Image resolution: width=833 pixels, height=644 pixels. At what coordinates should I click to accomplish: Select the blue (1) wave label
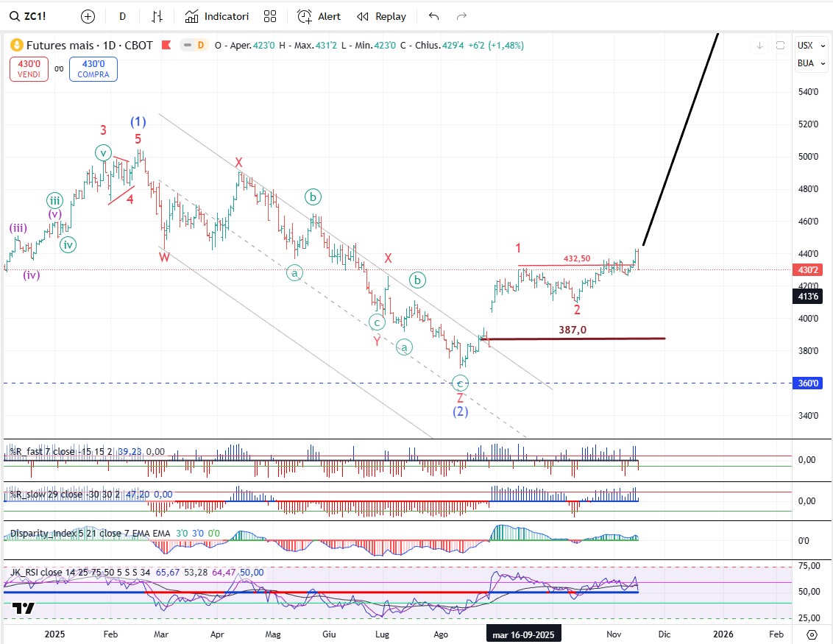[x=138, y=121]
